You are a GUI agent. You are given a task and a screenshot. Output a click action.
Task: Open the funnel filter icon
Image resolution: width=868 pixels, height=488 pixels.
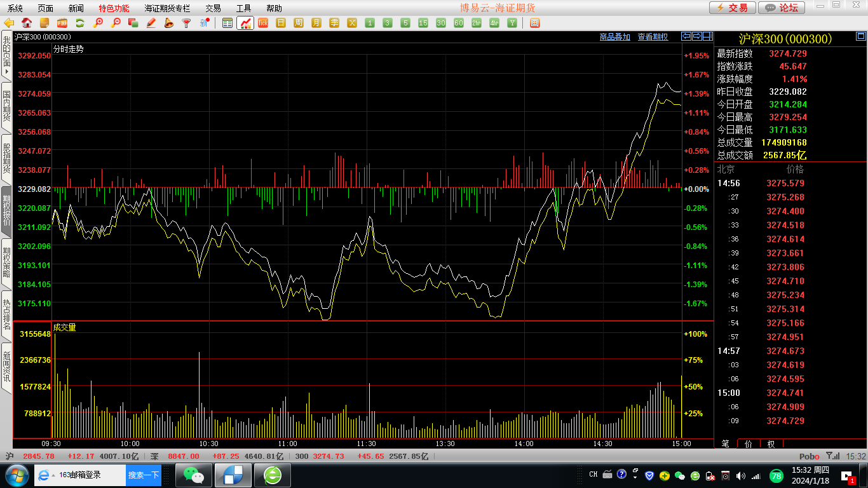(x=187, y=23)
